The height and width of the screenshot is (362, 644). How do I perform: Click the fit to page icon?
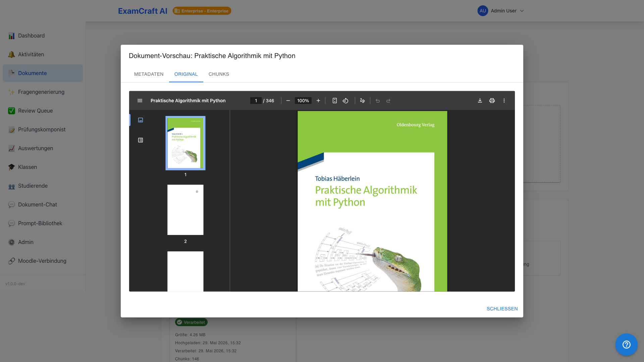click(x=334, y=101)
